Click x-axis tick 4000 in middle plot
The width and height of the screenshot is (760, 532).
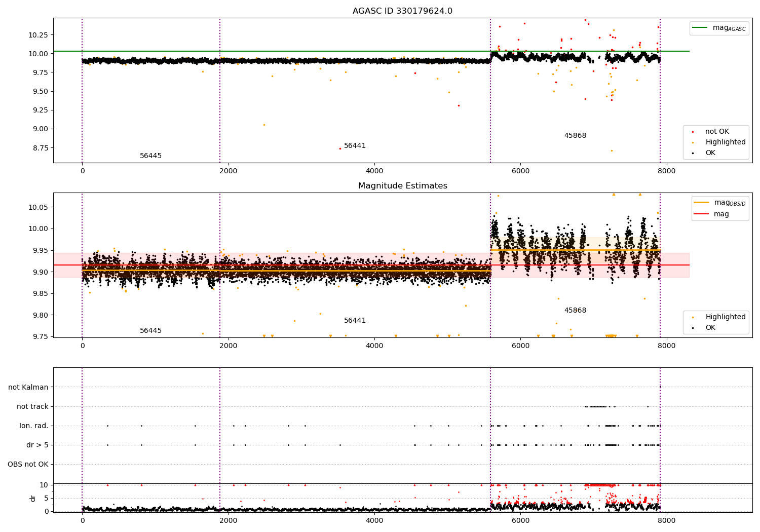click(x=374, y=346)
